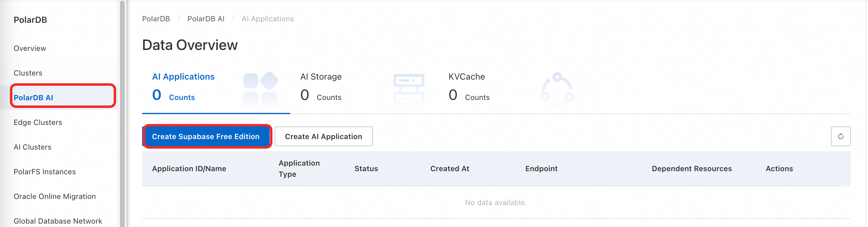Select PolarDB AI sidebar item

33,97
